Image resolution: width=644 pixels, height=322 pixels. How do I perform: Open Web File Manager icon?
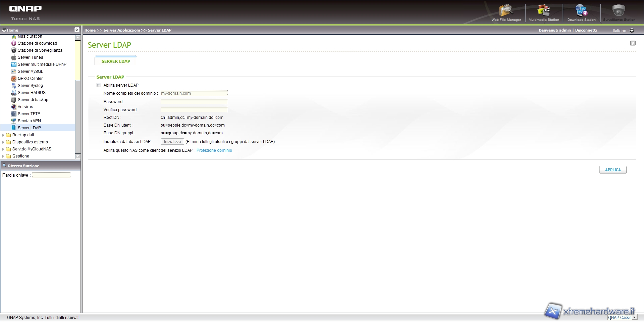click(x=506, y=12)
